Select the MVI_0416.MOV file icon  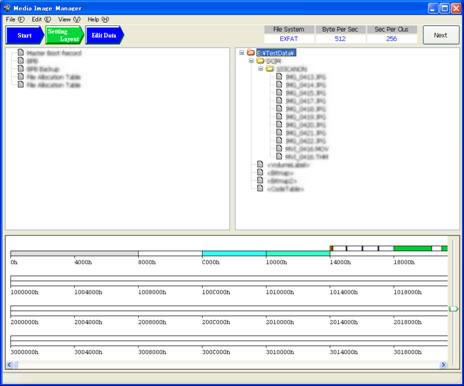[279, 149]
